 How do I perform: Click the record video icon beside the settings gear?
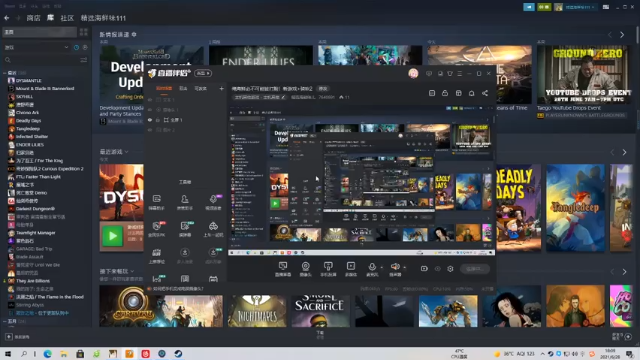[x=424, y=269]
